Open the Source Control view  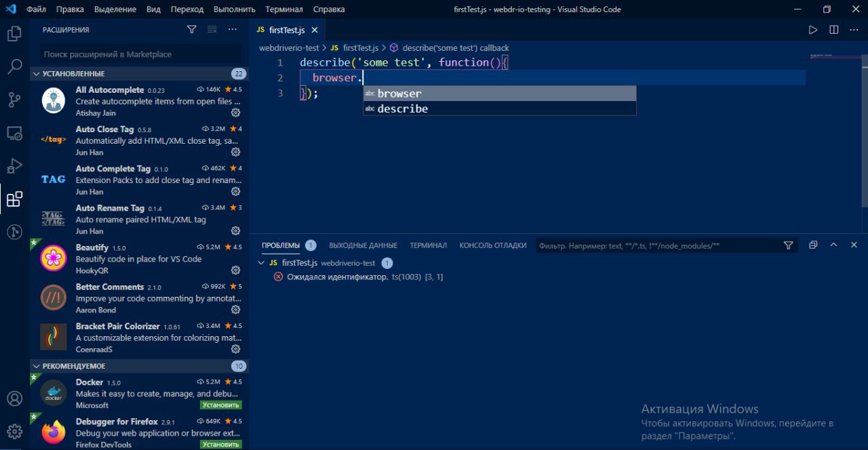14,100
